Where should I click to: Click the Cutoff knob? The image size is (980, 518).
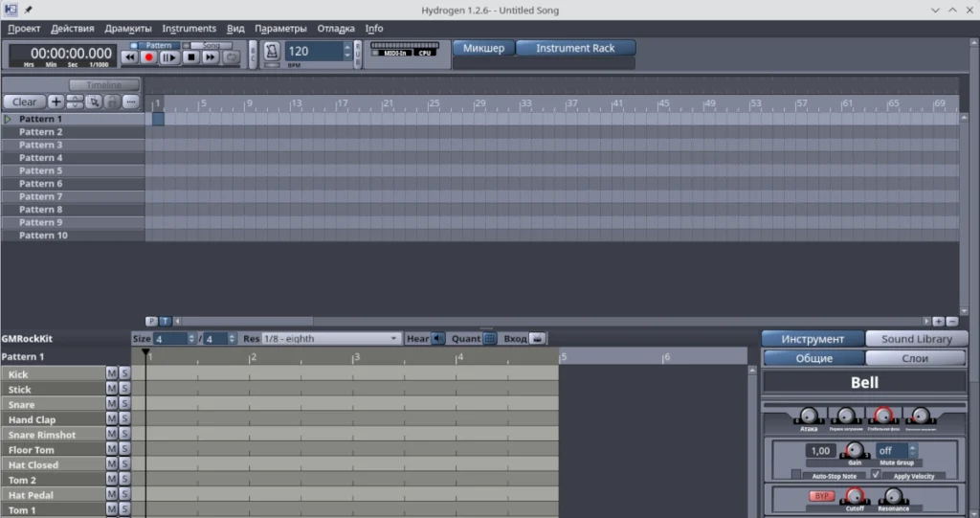tap(855, 496)
